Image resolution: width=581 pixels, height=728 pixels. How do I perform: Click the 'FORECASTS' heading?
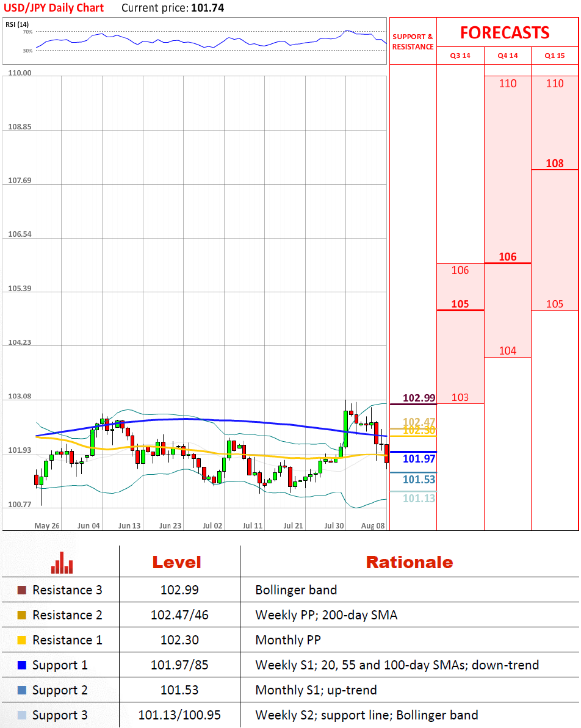point(505,32)
